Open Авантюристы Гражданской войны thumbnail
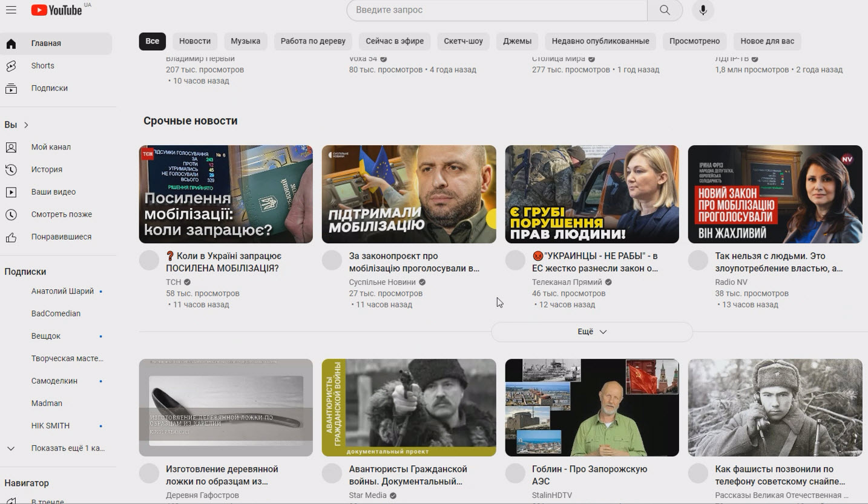This screenshot has height=504, width=868. pyautogui.click(x=409, y=408)
